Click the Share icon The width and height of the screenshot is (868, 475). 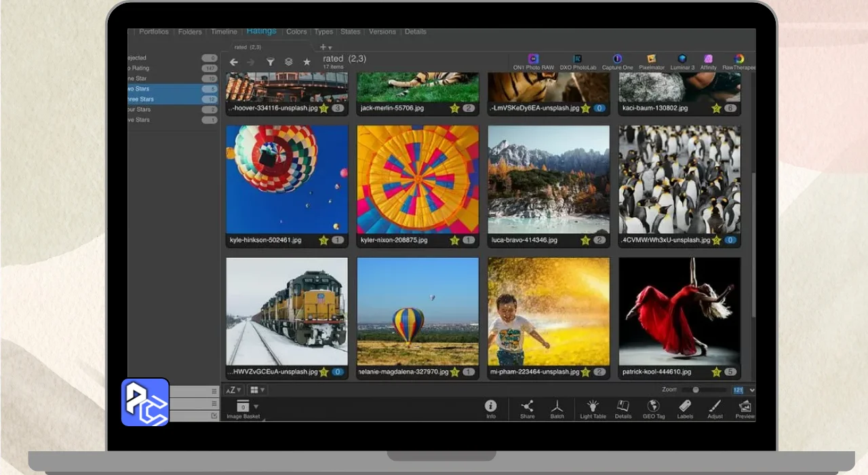(x=527, y=406)
